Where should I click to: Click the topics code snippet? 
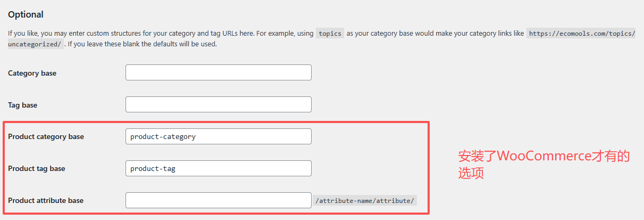330,33
